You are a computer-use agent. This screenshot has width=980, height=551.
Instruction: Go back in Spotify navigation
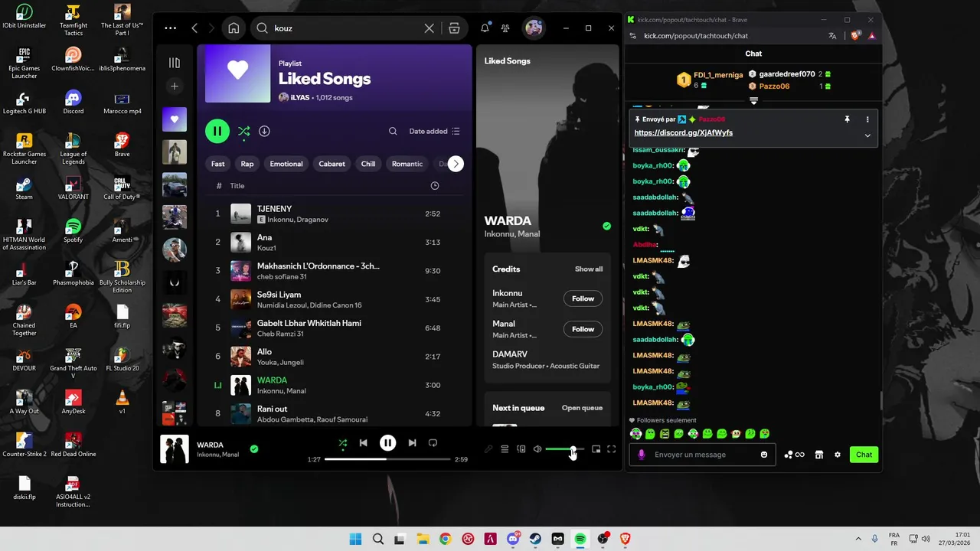194,28
